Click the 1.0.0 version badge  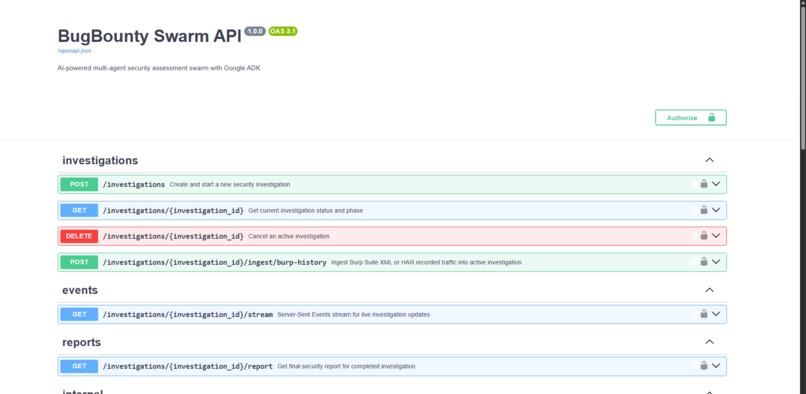pos(255,31)
